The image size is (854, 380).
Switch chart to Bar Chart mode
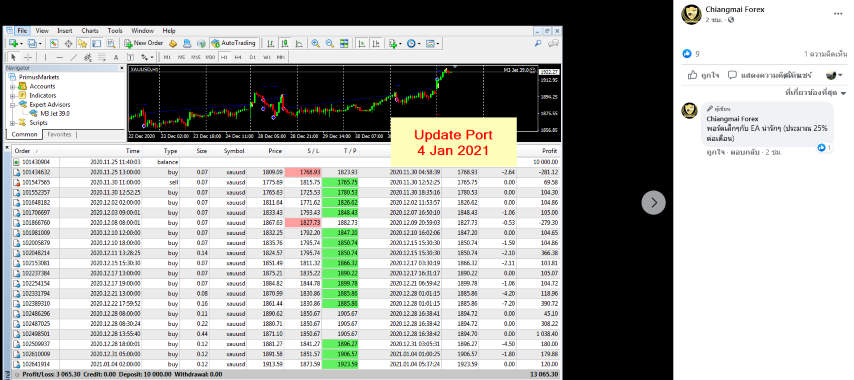tap(270, 44)
